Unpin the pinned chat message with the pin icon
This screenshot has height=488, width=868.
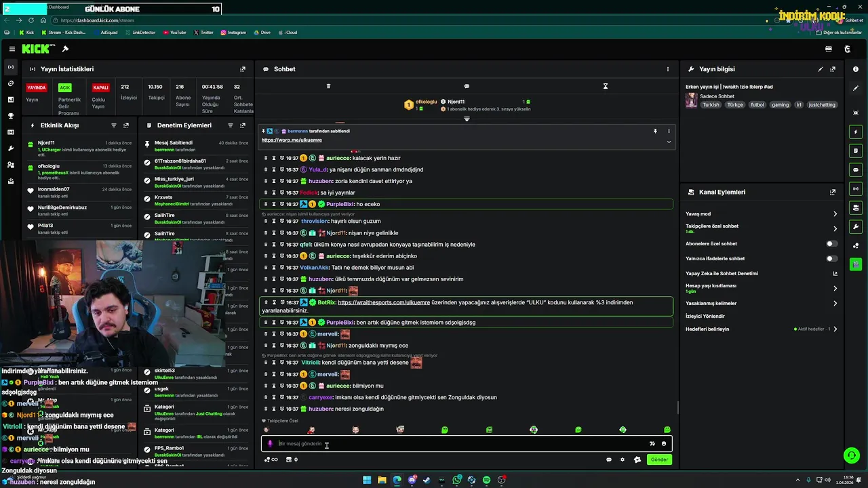point(655,131)
